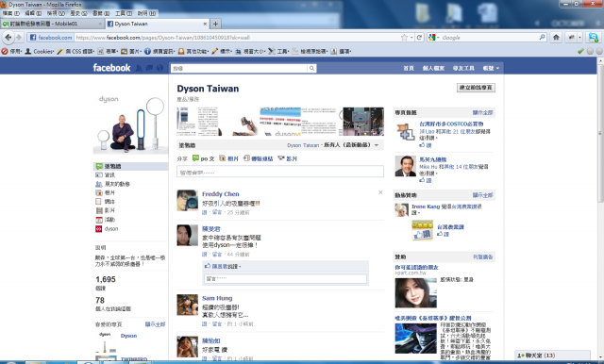
Task: Click the Dyson link under favorite pages
Action: [128, 336]
